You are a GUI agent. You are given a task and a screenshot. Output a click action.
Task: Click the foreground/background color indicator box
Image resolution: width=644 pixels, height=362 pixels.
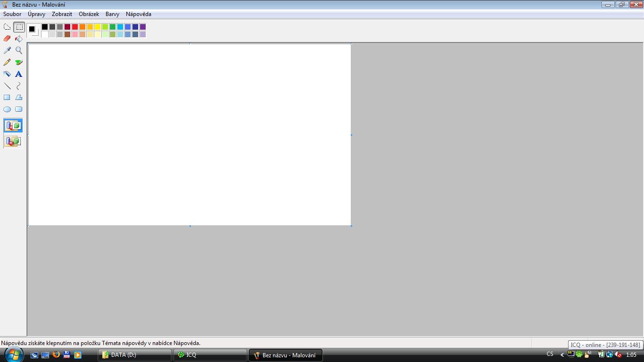point(33,30)
